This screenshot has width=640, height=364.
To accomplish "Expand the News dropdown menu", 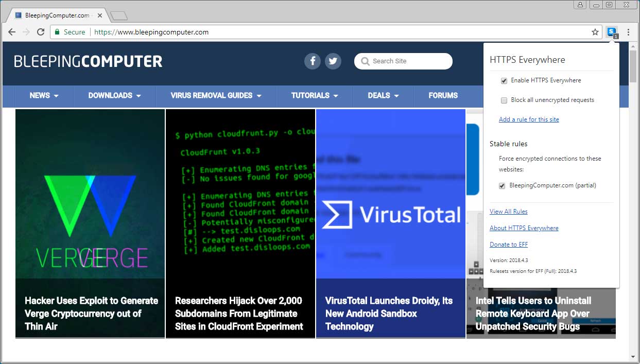I will 44,96.
